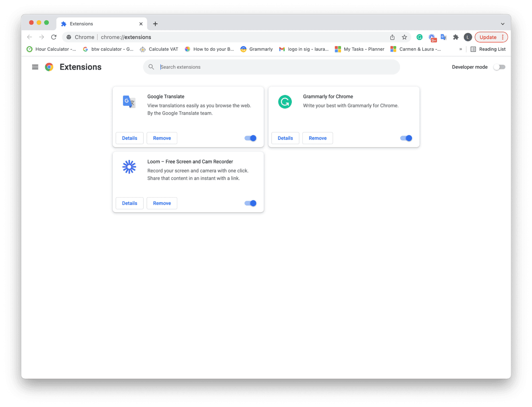Open the Grammarly extension icon in toolbar
Viewport: 532px width, 407px height.
tap(419, 37)
